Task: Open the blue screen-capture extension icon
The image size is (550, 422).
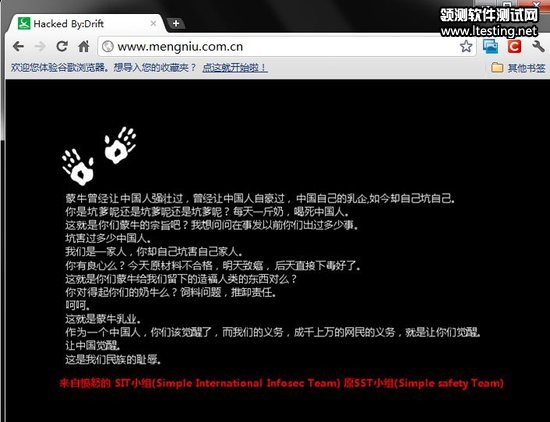Action: 490,46
